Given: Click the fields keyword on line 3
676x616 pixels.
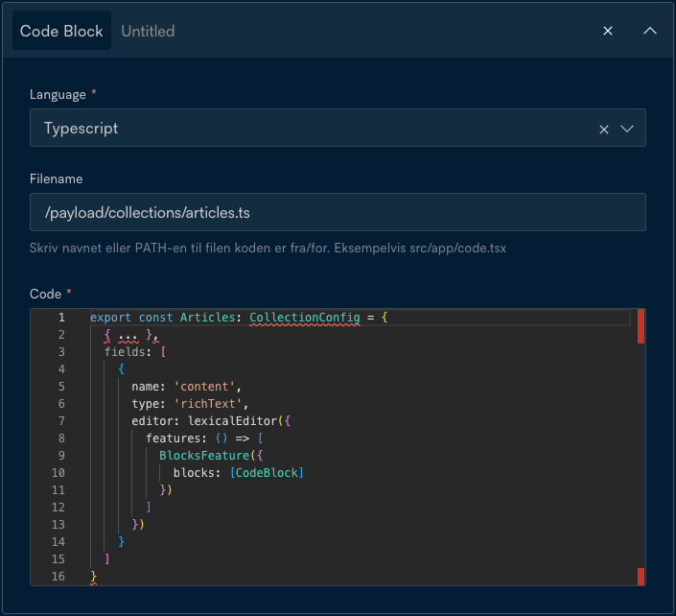Looking at the screenshot, I should click(125, 352).
